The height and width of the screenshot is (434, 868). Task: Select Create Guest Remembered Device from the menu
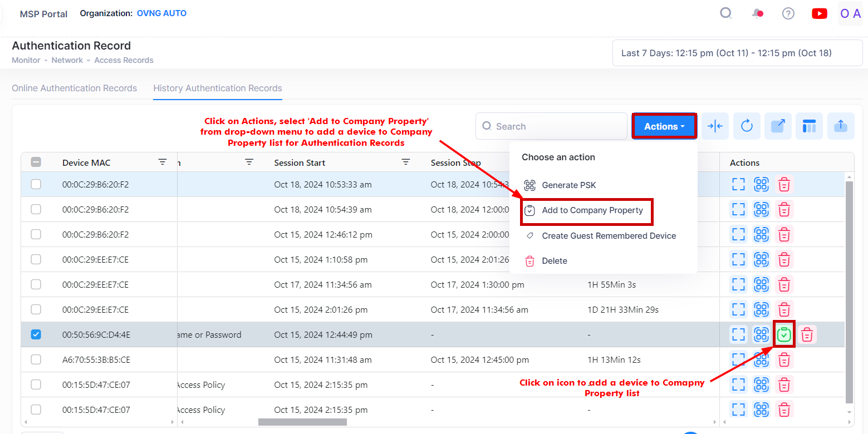point(609,235)
